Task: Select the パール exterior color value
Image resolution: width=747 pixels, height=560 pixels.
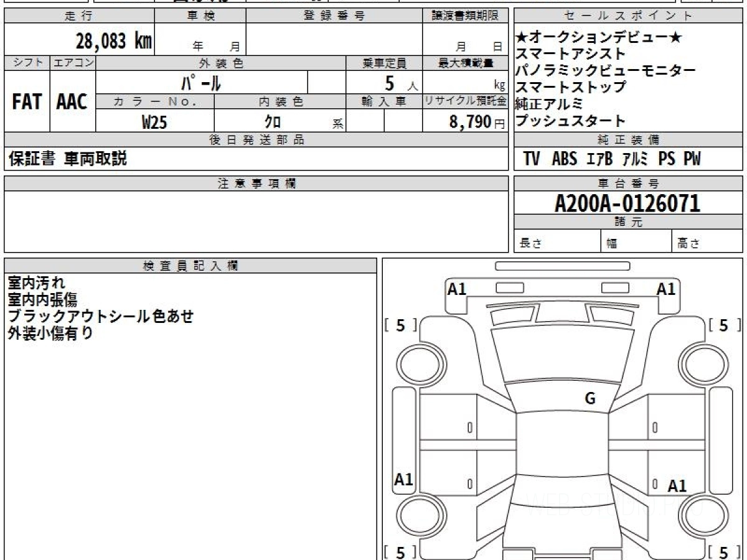Action: tap(201, 82)
